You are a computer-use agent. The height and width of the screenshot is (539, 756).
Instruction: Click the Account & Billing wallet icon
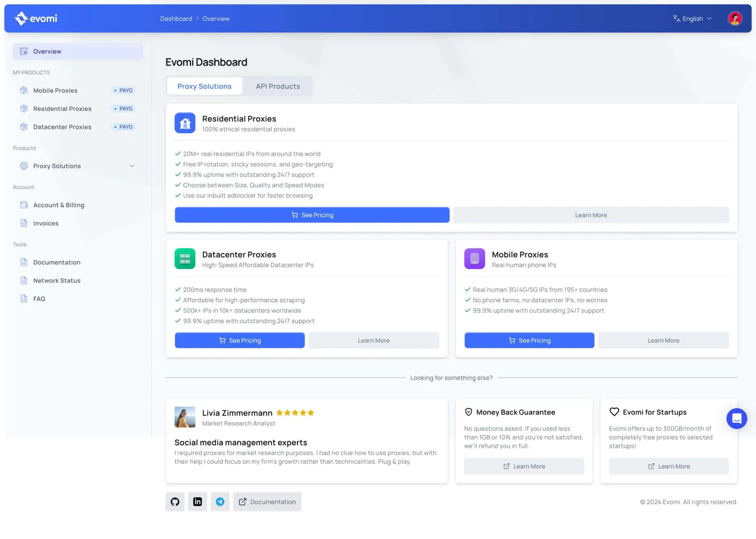[x=24, y=205]
